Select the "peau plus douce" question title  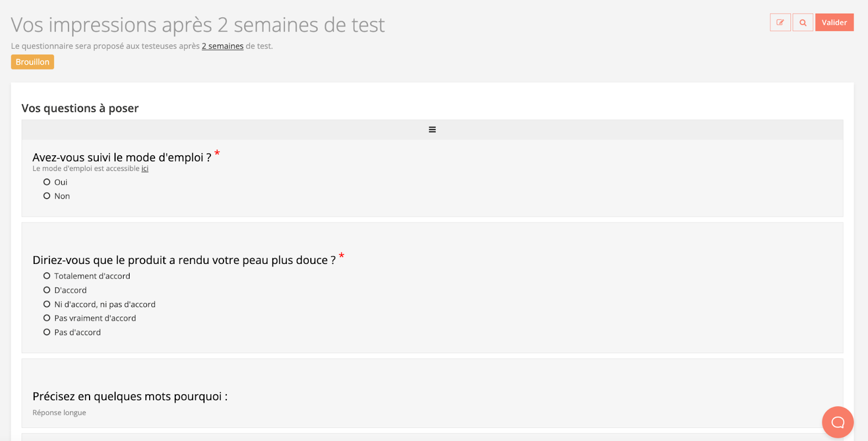[184, 260]
